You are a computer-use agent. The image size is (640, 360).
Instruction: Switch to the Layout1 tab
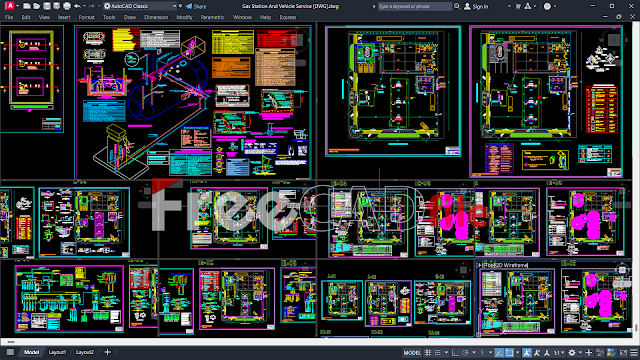[57, 352]
